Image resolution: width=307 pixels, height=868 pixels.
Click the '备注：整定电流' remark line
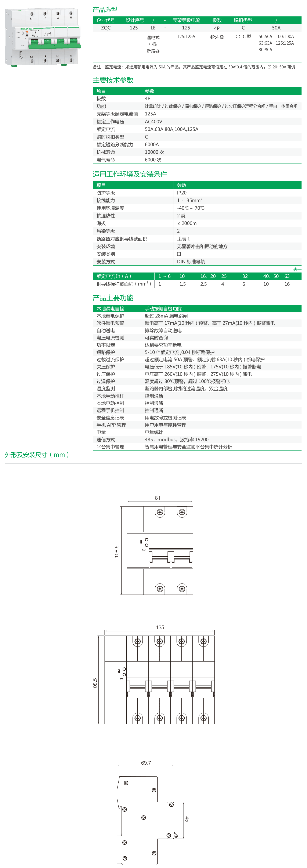coord(194,67)
